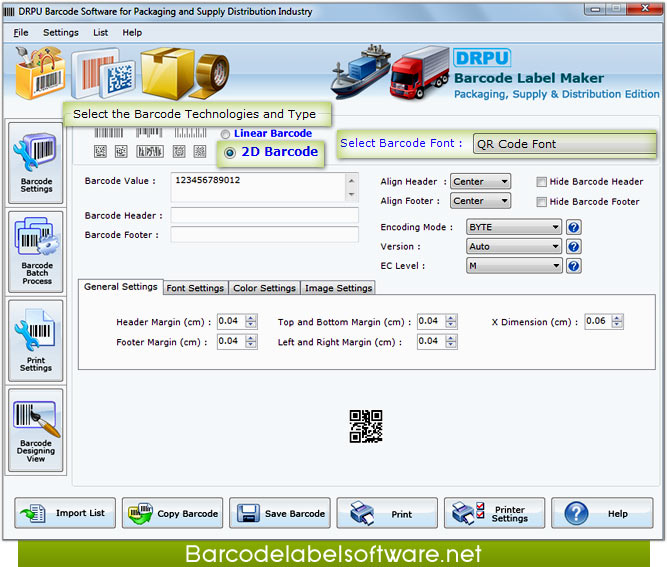Click the Barcode Value text field

click(259, 187)
